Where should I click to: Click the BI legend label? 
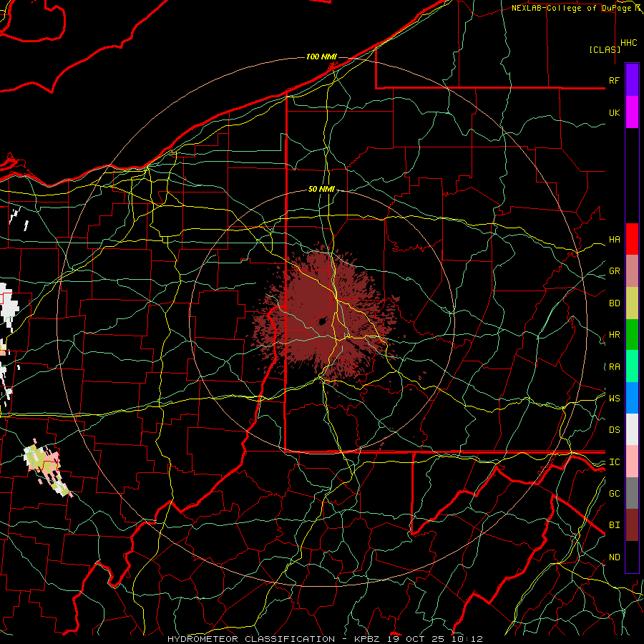point(614,525)
